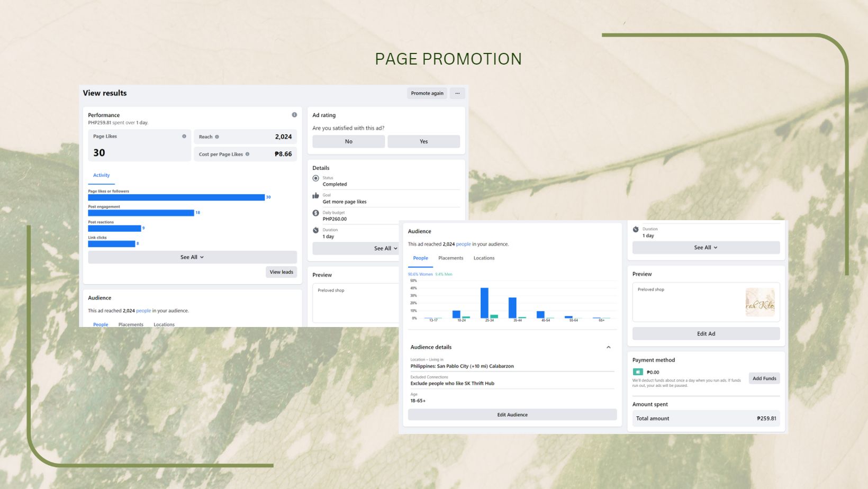This screenshot has width=868, height=489.
Task: Click the green payment method balance icon
Action: click(x=638, y=372)
